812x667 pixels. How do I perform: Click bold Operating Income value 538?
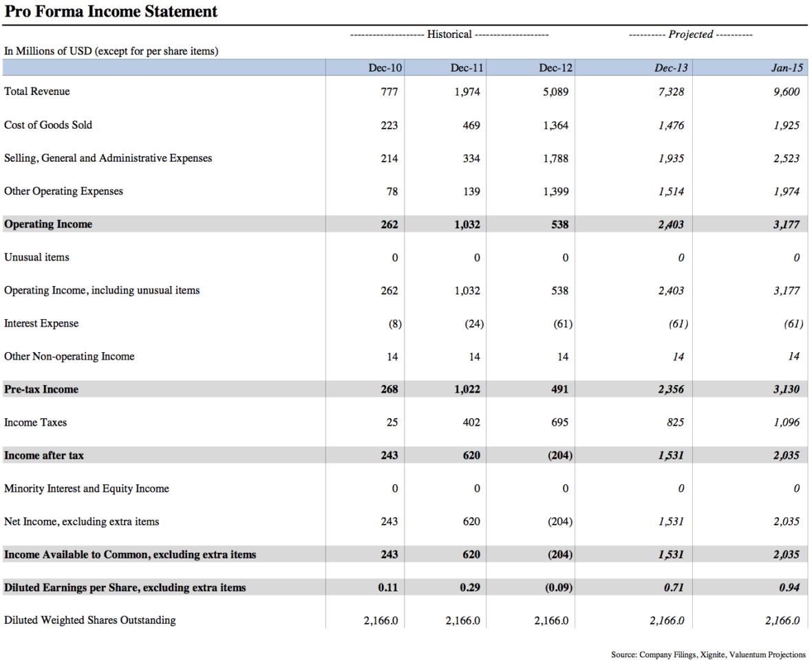pyautogui.click(x=560, y=225)
